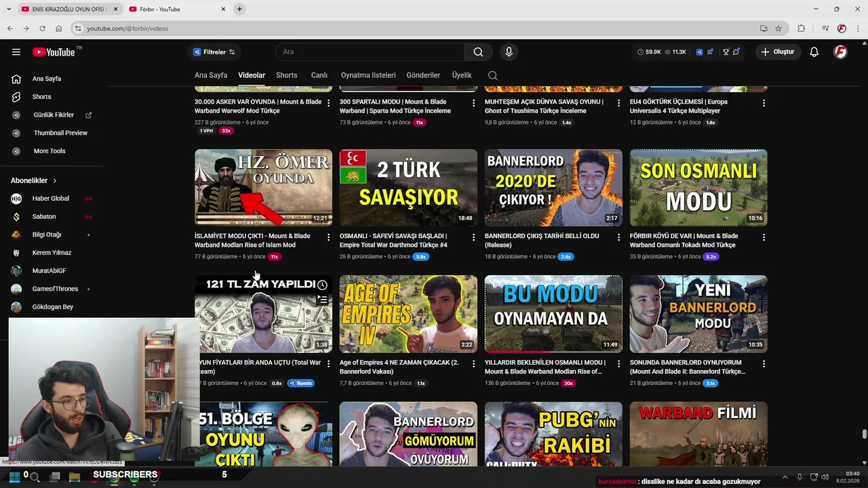868x488 pixels.
Task: Open options for FÖRBIR KÖYÜ DE VAR video
Action: tap(764, 237)
